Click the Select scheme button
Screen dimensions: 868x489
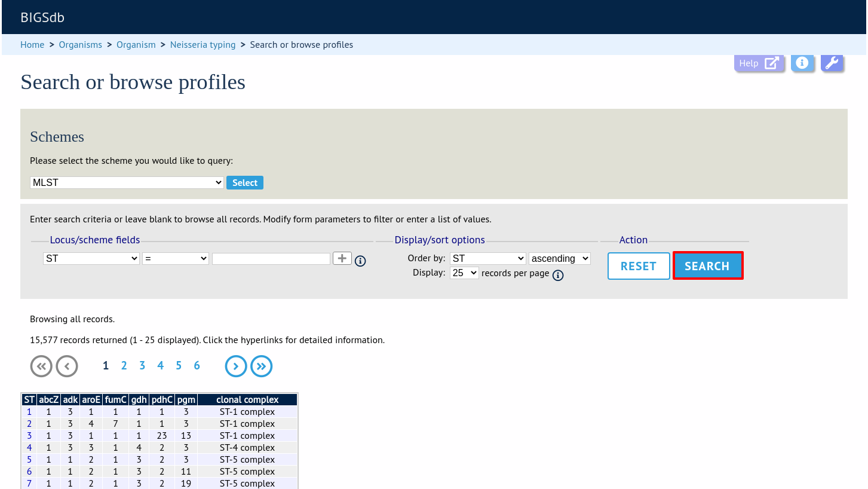pos(245,182)
